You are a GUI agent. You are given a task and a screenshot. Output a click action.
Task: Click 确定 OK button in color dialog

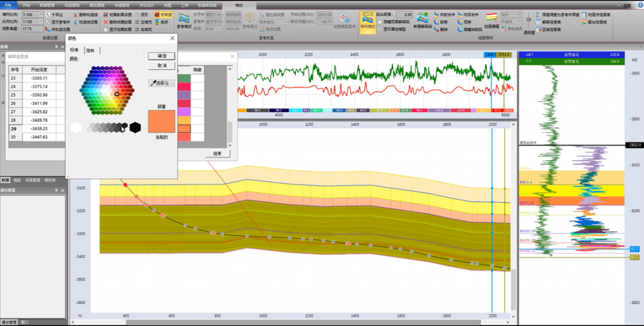(x=162, y=56)
